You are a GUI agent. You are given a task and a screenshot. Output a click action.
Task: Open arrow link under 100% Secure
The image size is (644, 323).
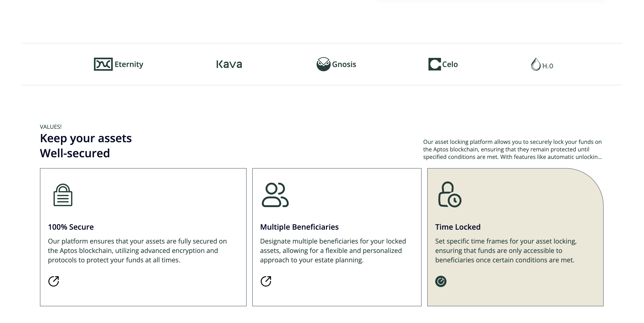pyautogui.click(x=54, y=281)
